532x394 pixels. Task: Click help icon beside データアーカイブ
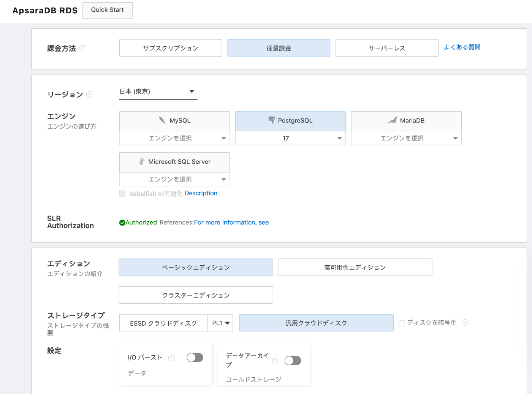[x=275, y=361]
